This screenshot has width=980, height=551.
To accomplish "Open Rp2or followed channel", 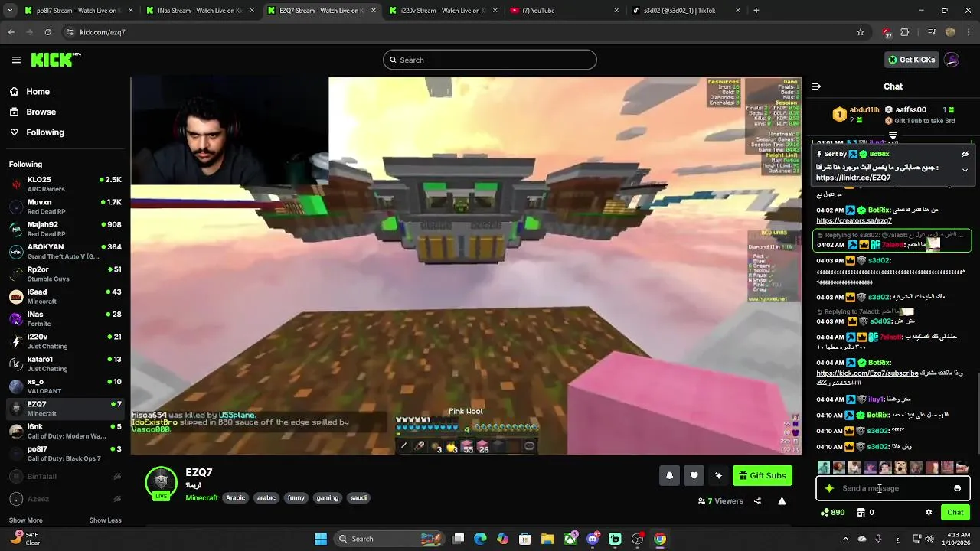I will [65, 274].
